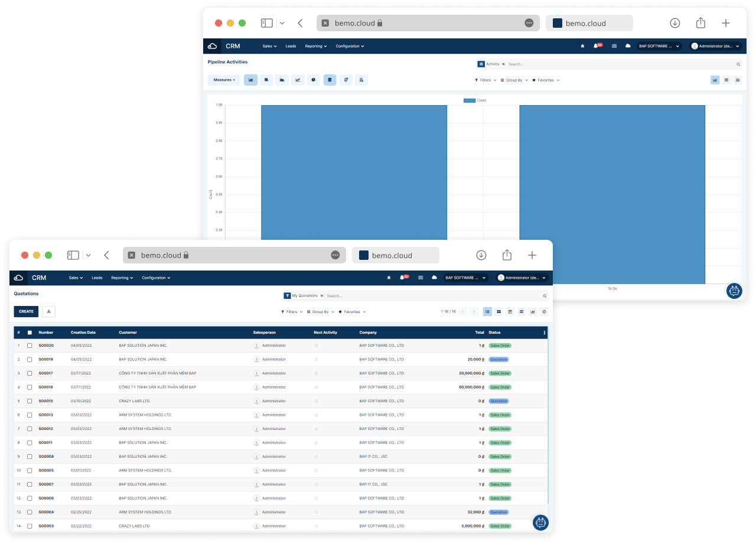Check the box for quotation S00013

coord(30,415)
